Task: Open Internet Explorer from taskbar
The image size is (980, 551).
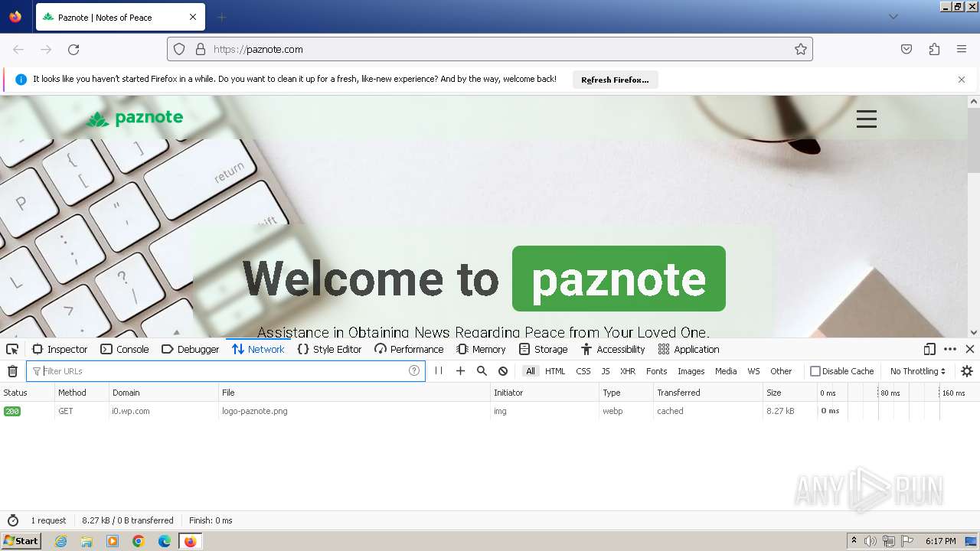Action: pos(61,541)
